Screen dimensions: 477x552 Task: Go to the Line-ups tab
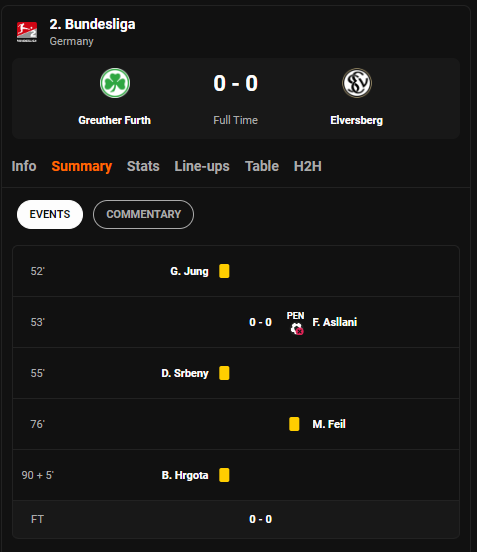point(202,166)
